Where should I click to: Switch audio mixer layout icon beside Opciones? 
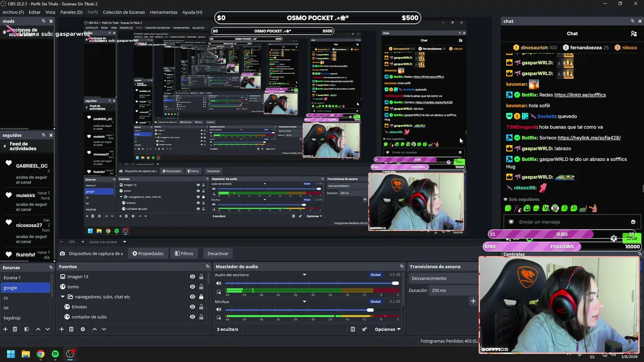click(x=353, y=329)
